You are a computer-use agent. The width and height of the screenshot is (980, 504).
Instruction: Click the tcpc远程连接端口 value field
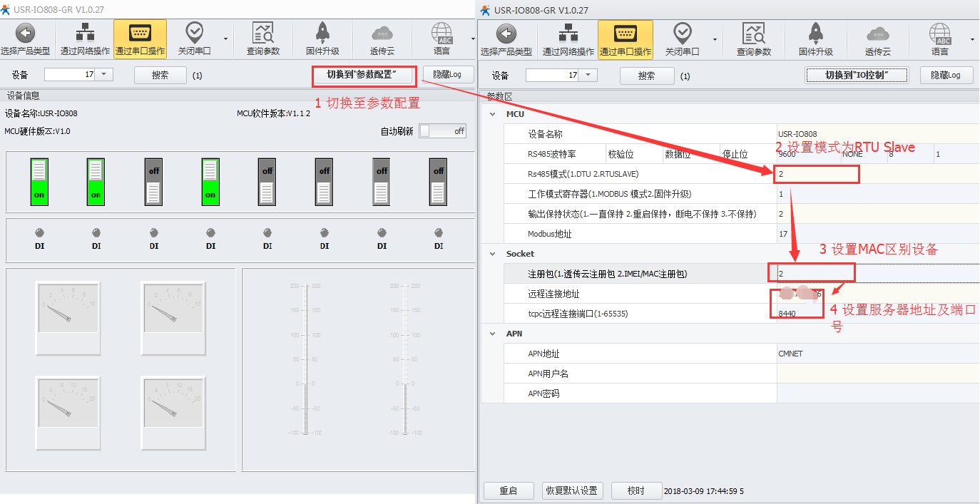click(x=878, y=314)
